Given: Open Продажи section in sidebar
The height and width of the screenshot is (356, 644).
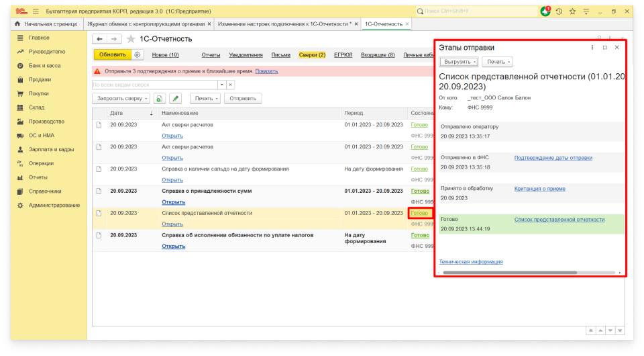Looking at the screenshot, I should (40, 80).
